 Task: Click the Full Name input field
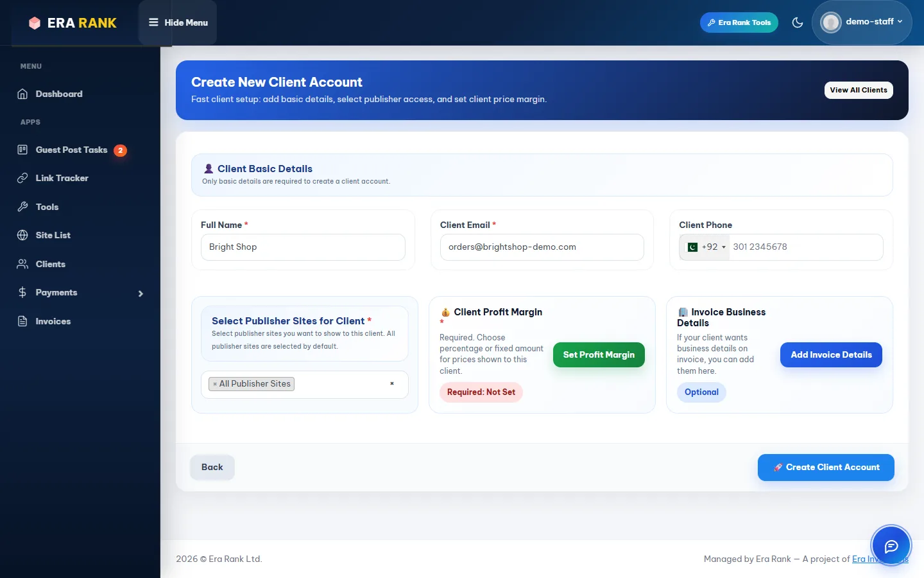(303, 247)
